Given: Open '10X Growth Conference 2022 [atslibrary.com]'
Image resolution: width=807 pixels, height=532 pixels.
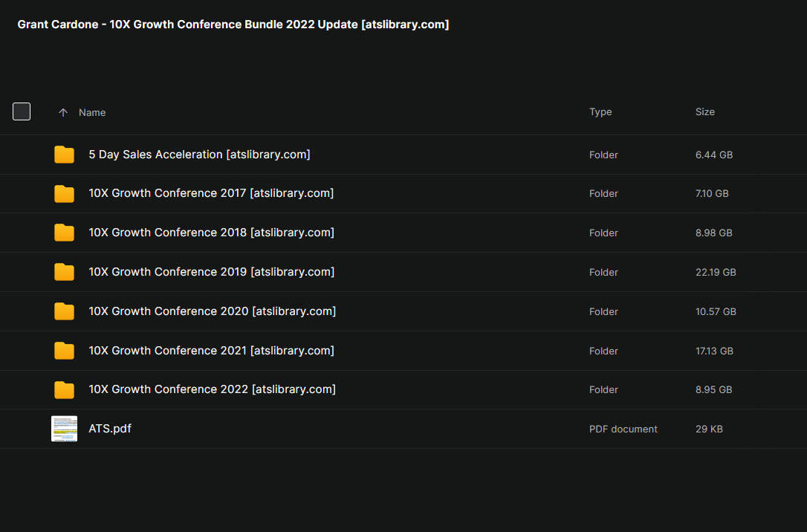Looking at the screenshot, I should [212, 389].
